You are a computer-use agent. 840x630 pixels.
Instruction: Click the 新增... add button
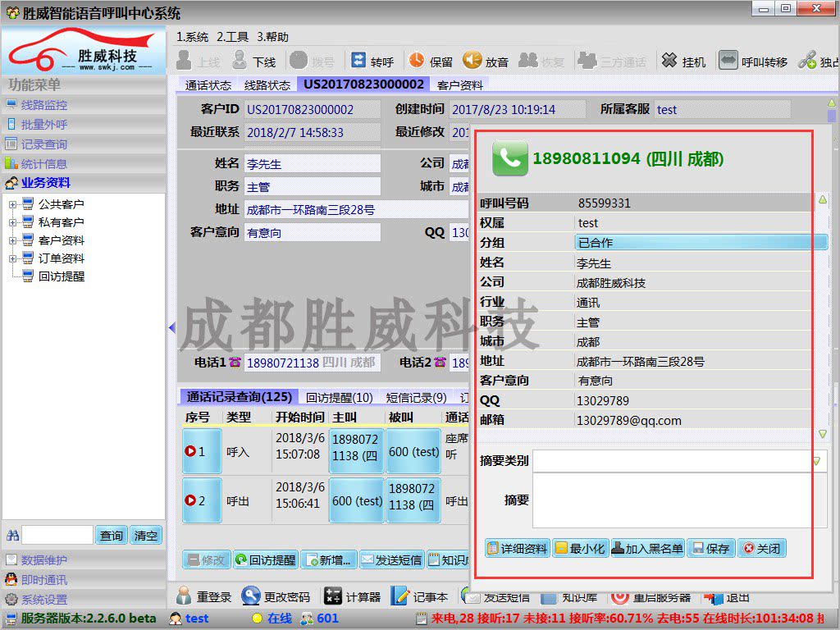point(328,559)
